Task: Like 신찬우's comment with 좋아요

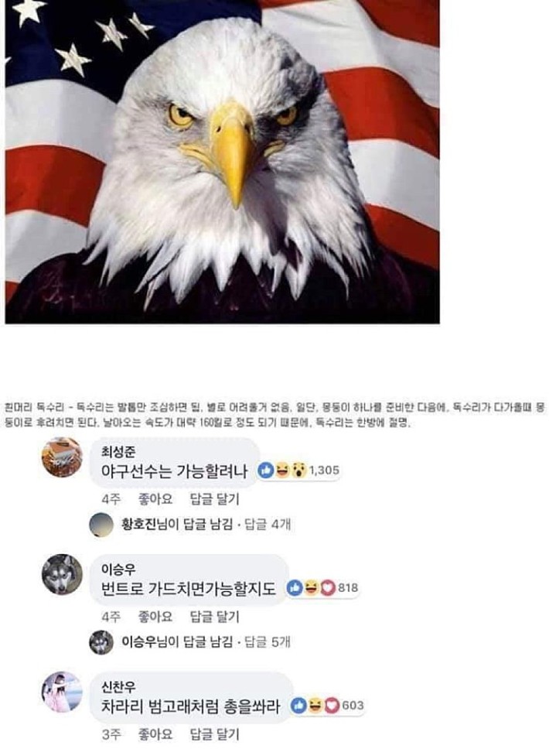Action: tap(155, 734)
